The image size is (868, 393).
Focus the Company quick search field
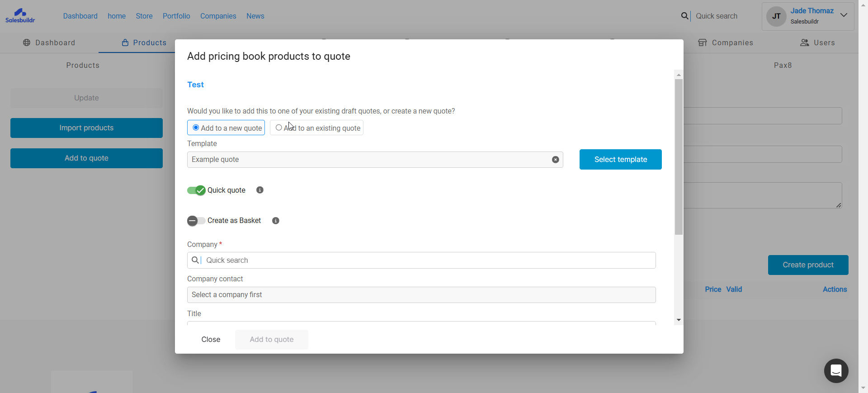421,260
